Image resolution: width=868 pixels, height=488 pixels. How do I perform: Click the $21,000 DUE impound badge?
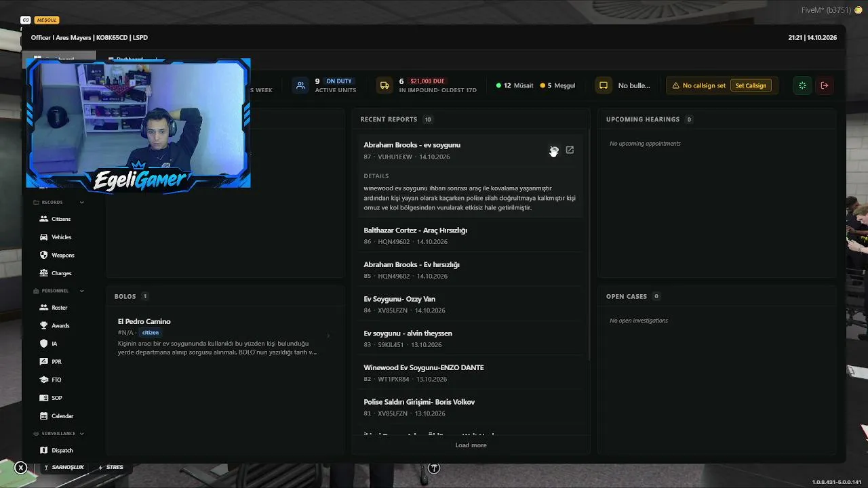[x=428, y=81]
